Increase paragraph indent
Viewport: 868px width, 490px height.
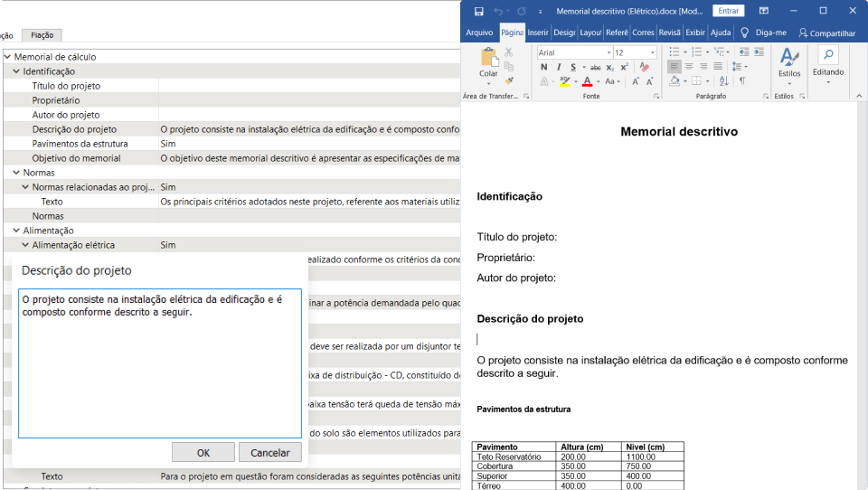click(x=759, y=52)
